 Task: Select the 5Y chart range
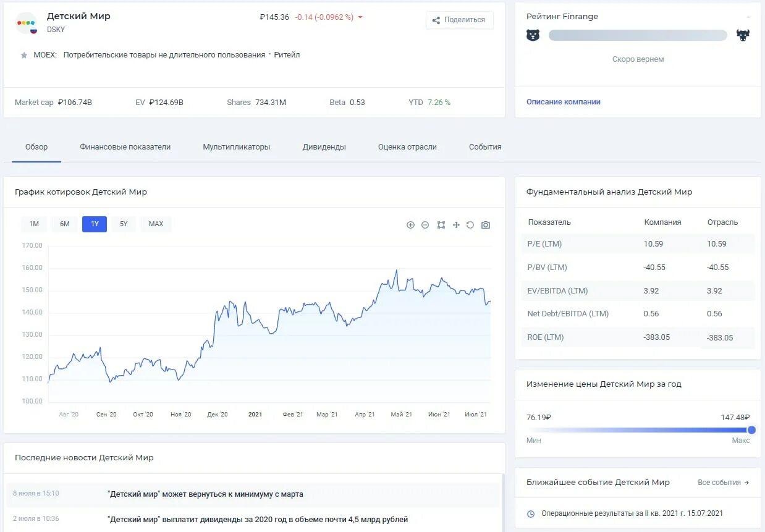pyautogui.click(x=124, y=224)
